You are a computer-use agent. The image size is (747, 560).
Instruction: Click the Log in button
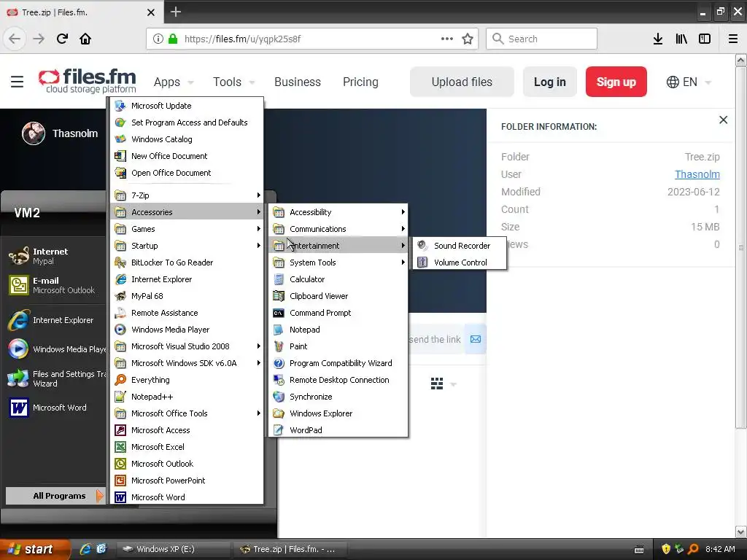point(550,82)
